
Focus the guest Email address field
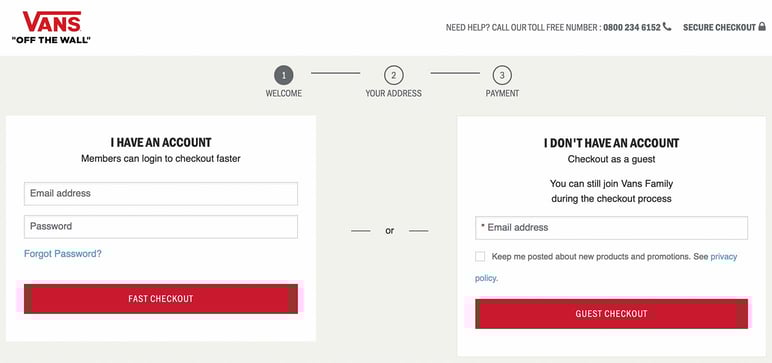pos(611,228)
